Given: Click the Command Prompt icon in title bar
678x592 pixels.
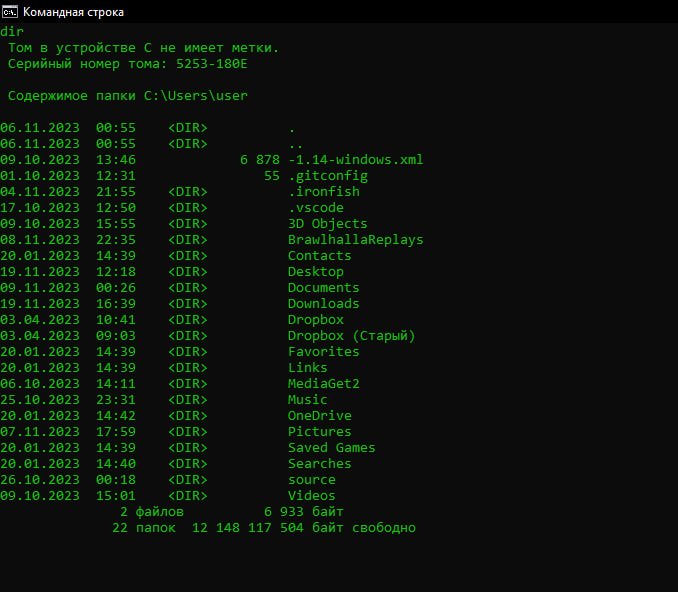Looking at the screenshot, I should [10, 12].
